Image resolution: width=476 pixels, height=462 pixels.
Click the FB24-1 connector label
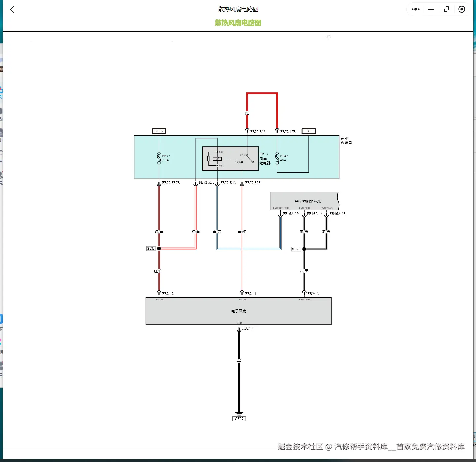(x=251, y=294)
